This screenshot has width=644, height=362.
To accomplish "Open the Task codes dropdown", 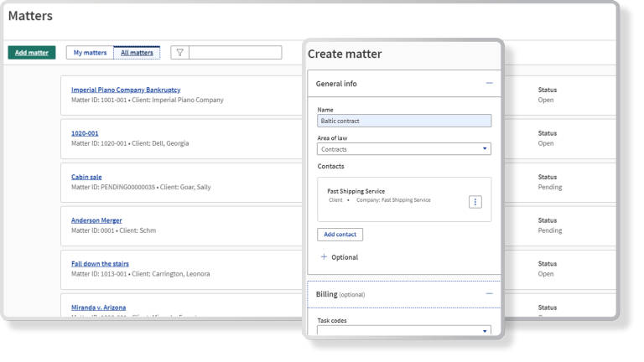I will [x=404, y=331].
